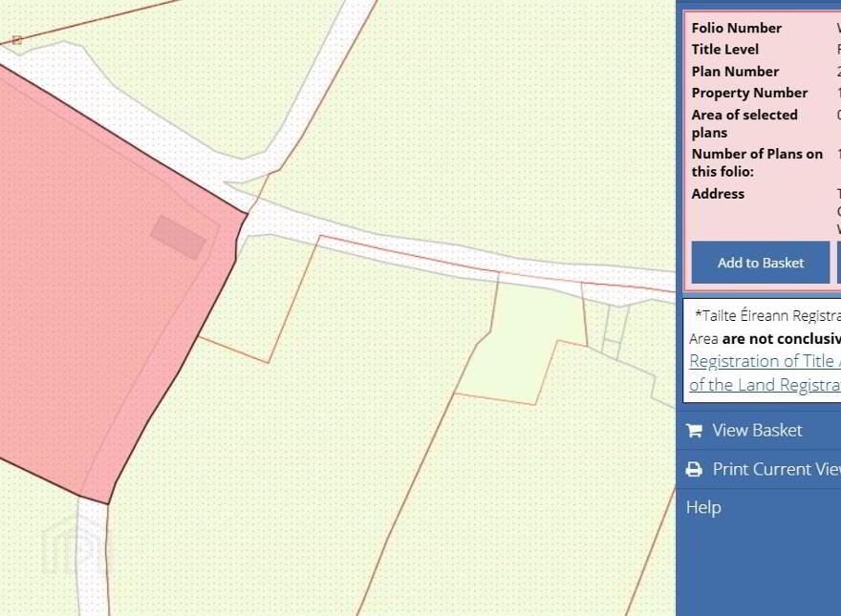
Task: Click the Tailte Éireann disclaimer text
Action: 765,327
